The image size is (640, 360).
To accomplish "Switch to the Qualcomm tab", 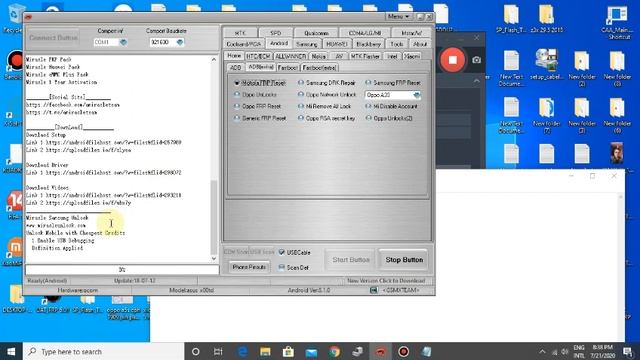I will 316,33.
